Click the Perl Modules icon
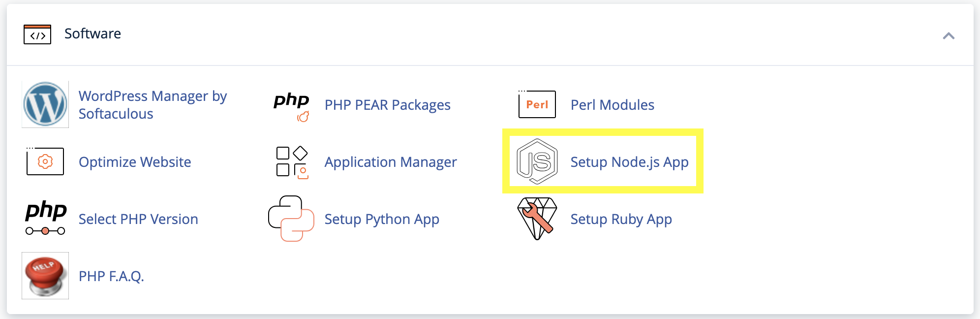 [x=537, y=104]
